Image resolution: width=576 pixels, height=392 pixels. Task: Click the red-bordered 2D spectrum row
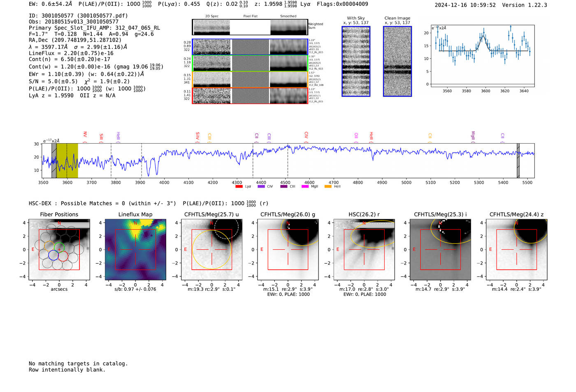pos(250,96)
